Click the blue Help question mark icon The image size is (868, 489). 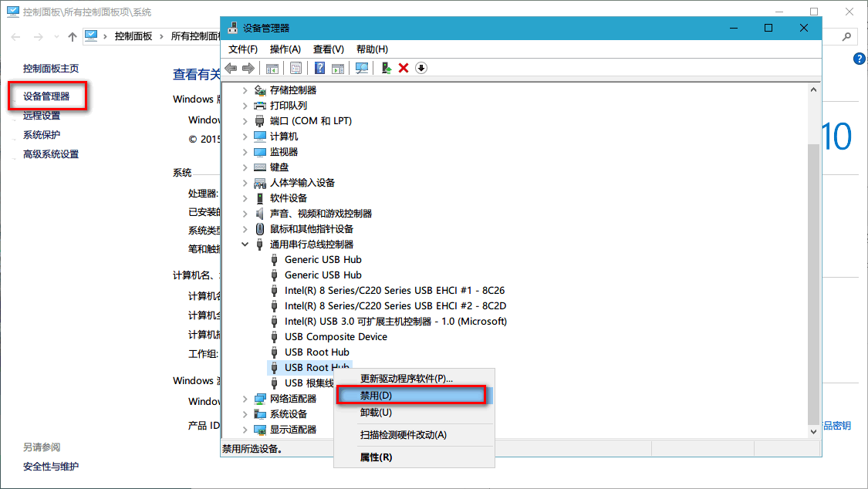(319, 68)
